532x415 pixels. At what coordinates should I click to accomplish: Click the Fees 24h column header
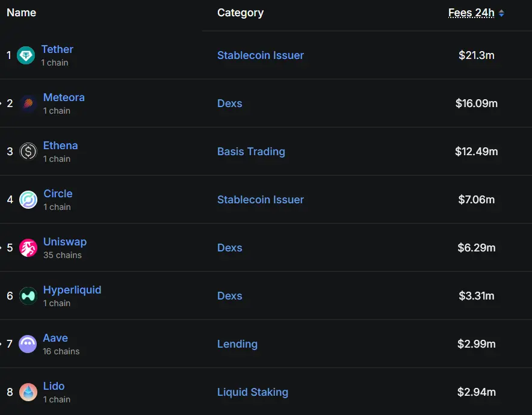pos(471,13)
